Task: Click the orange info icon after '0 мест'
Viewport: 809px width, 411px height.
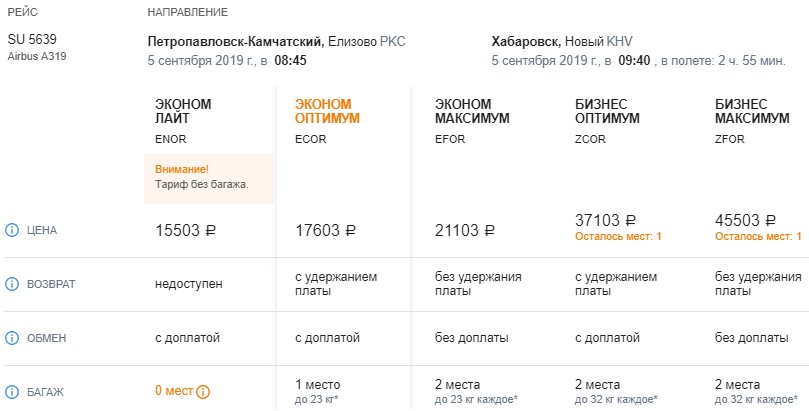Action: click(203, 392)
